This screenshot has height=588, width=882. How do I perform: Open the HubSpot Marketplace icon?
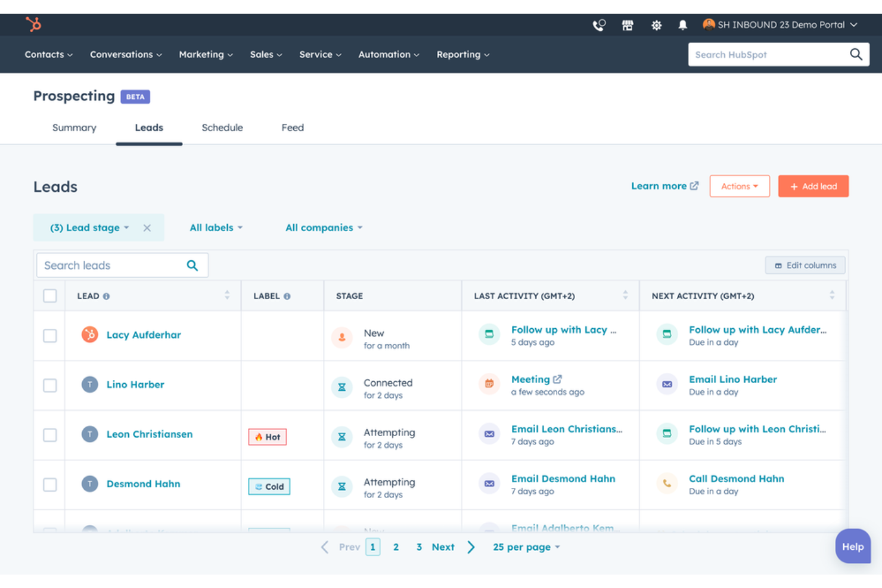(628, 24)
